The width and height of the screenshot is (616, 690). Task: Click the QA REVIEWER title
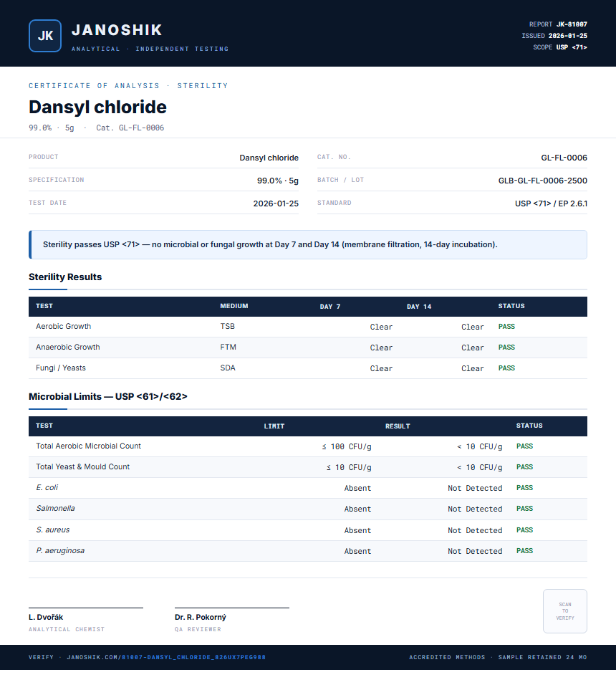pos(198,629)
